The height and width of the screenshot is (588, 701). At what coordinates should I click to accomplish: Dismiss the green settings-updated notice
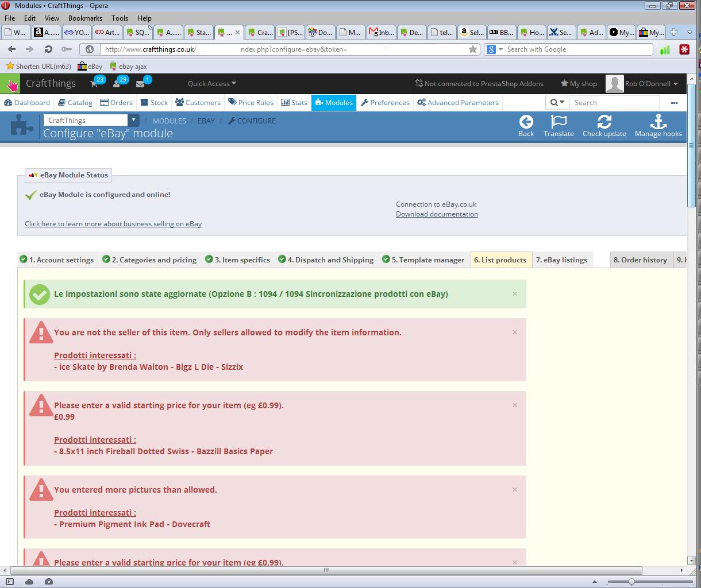click(x=515, y=293)
